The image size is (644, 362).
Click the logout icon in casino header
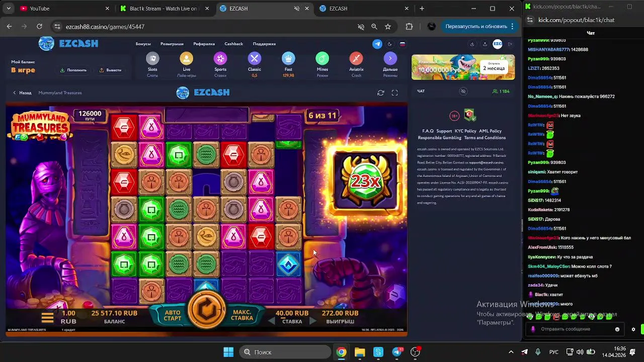click(510, 44)
